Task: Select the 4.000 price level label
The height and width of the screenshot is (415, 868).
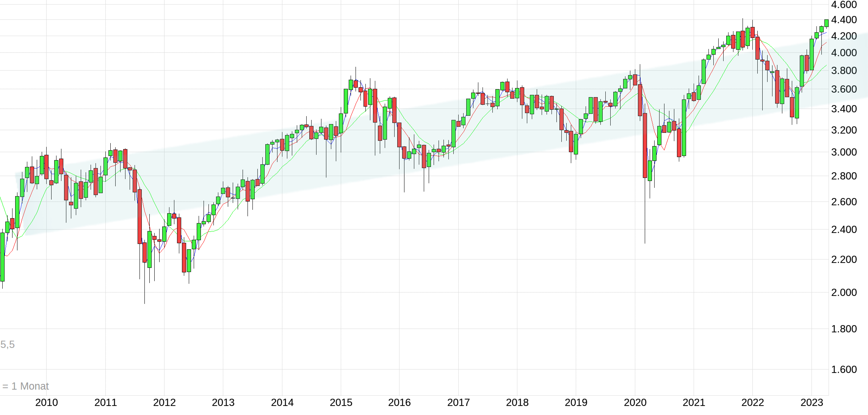Action: point(844,53)
